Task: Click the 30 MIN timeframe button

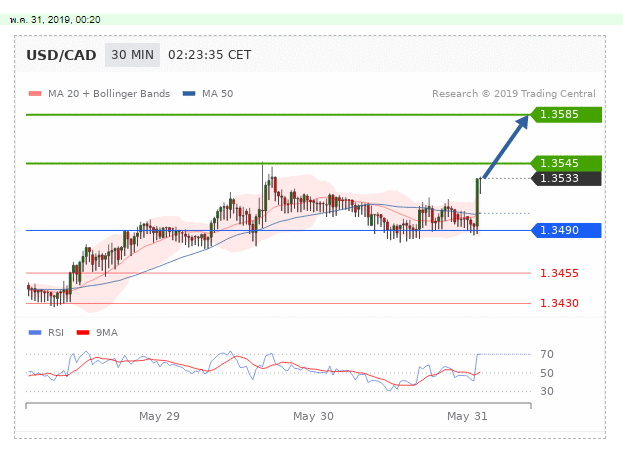Action: [x=132, y=55]
